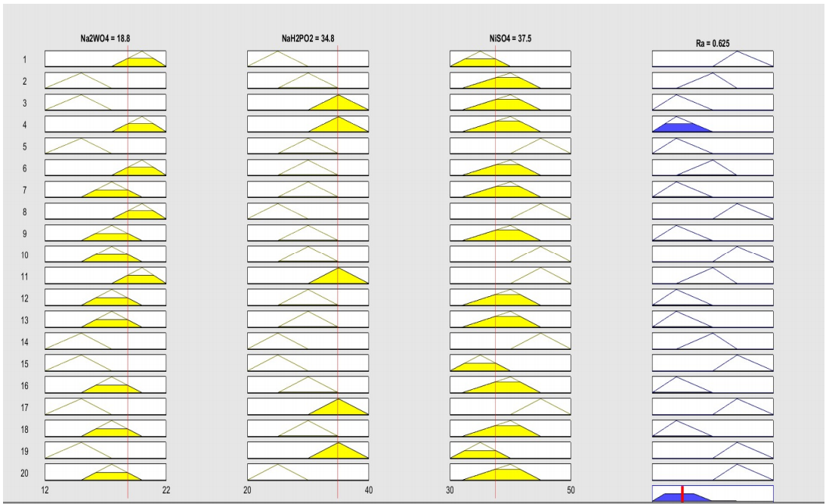This screenshot has height=504, width=829.
Task: Click the NaH2PO2 axis maximum label 40
Action: pos(369,490)
